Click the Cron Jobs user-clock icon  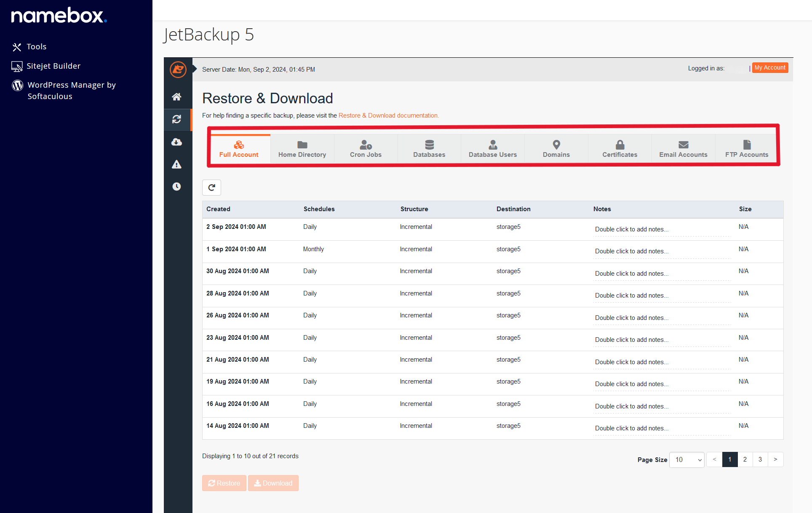366,145
